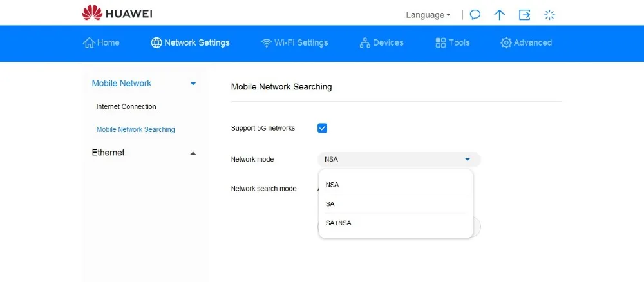Click the Devices network icon
The width and height of the screenshot is (644, 282).
point(365,43)
